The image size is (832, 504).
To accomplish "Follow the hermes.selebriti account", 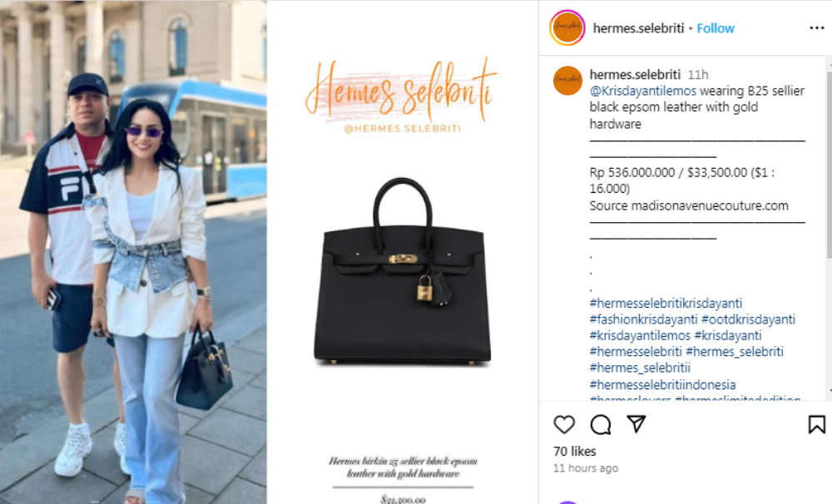I will coord(716,28).
